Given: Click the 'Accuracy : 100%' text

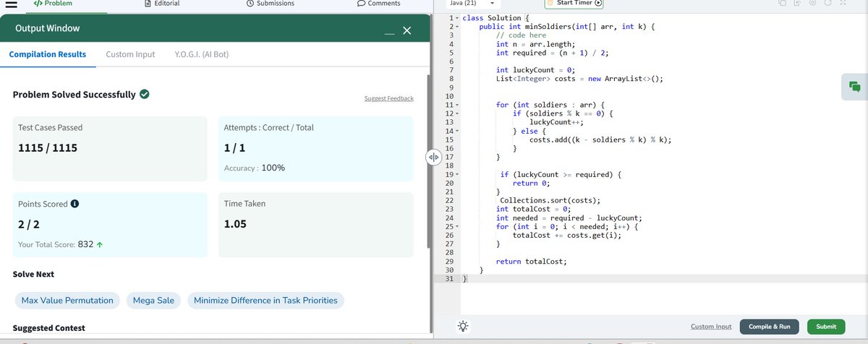Looking at the screenshot, I should coord(255,168).
